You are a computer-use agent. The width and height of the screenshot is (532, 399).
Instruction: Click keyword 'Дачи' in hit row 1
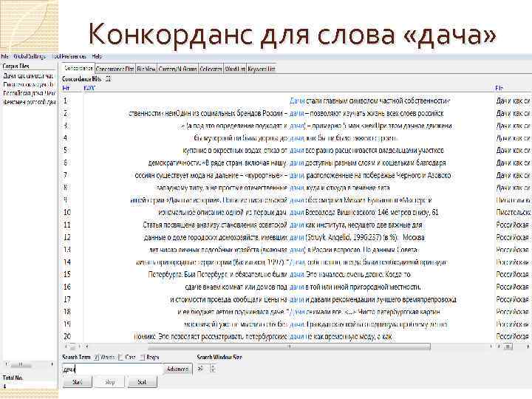tap(297, 100)
